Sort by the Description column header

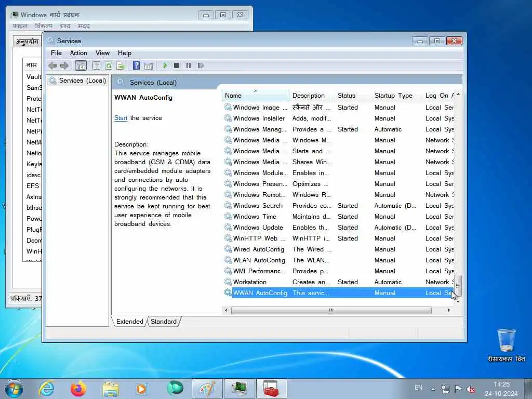311,96
